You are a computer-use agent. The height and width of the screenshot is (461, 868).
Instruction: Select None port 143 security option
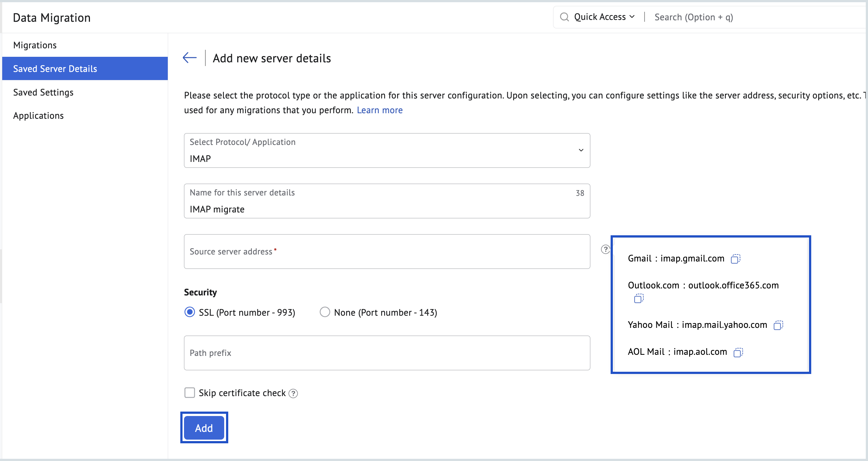(325, 312)
